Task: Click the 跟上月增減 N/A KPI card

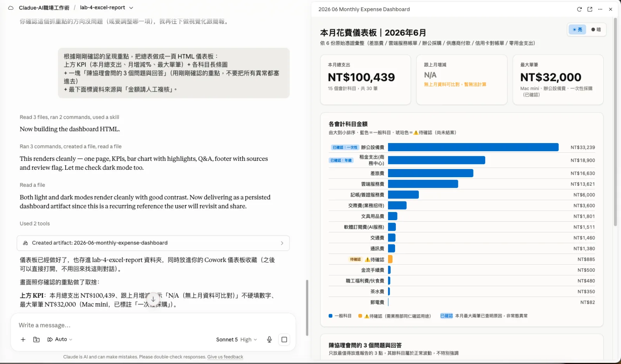Action: pos(461,79)
